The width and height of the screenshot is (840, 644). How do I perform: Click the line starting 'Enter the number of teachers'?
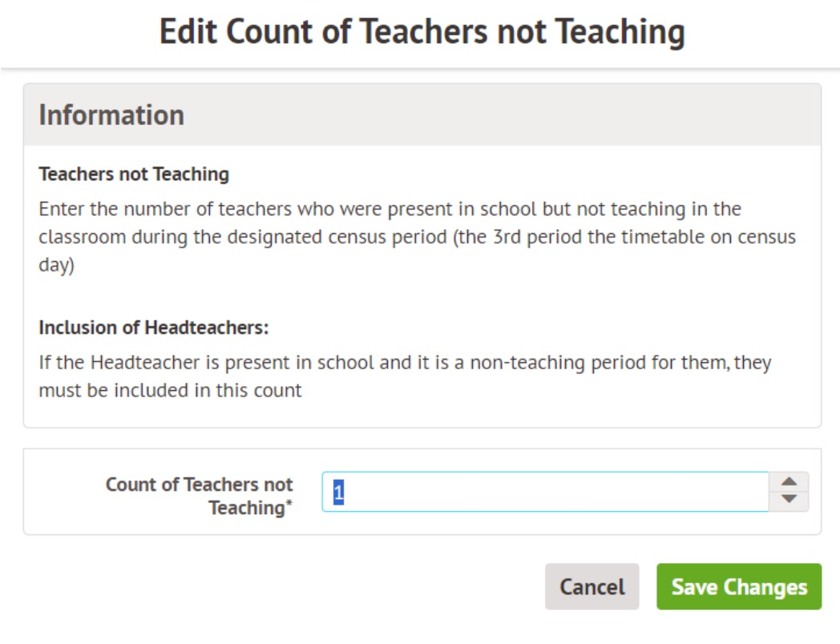390,209
